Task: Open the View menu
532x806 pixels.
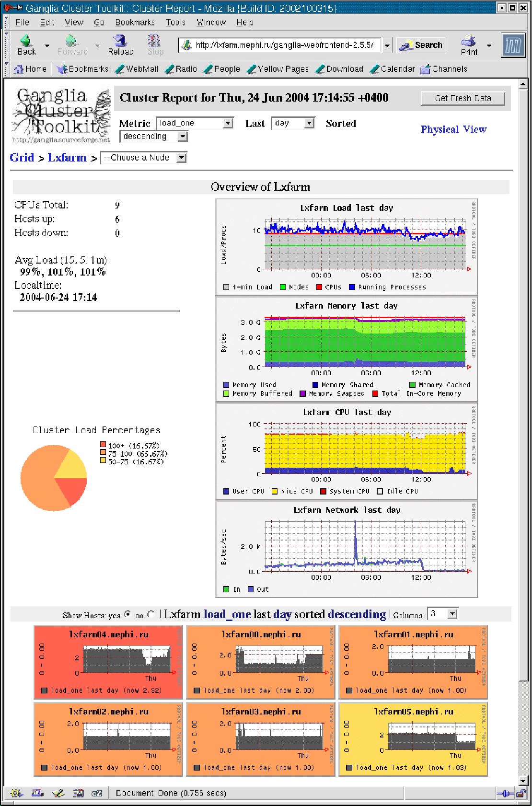Action: pos(74,23)
